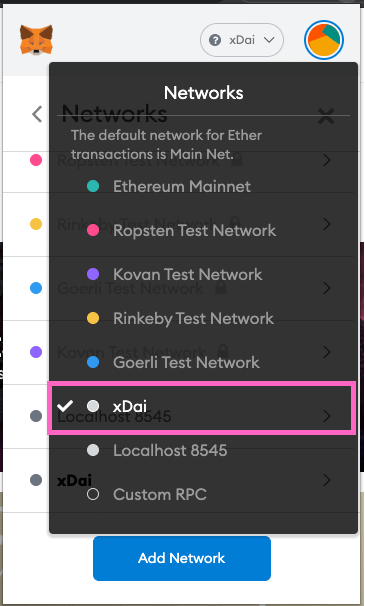Viewport: 365px width, 606px height.
Task: Choose Rinkeby Test Network from list
Action: pyautogui.click(x=193, y=318)
